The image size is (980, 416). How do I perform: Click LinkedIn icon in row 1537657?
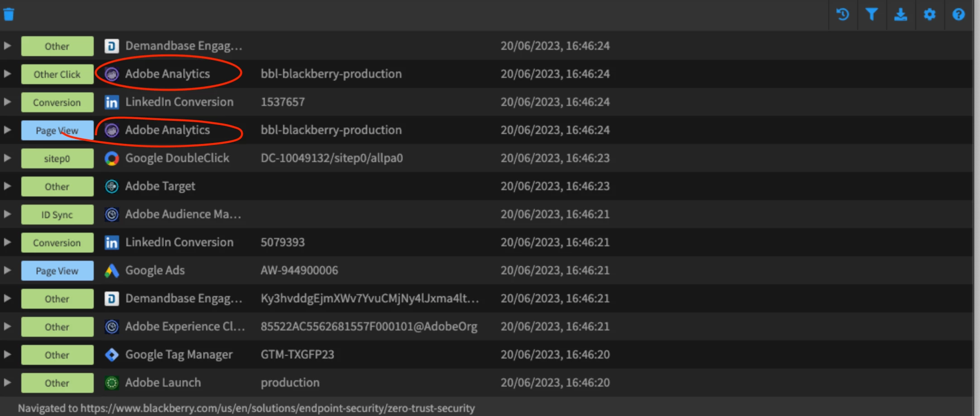pyautogui.click(x=111, y=102)
